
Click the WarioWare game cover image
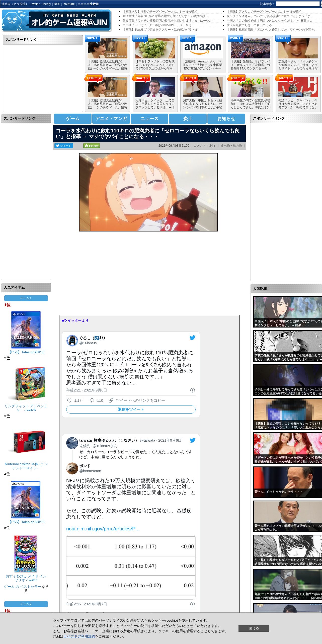pos(26,553)
